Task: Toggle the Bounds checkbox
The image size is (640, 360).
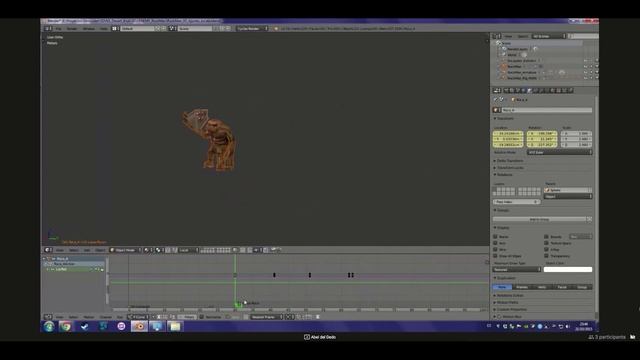Action: 546,237
